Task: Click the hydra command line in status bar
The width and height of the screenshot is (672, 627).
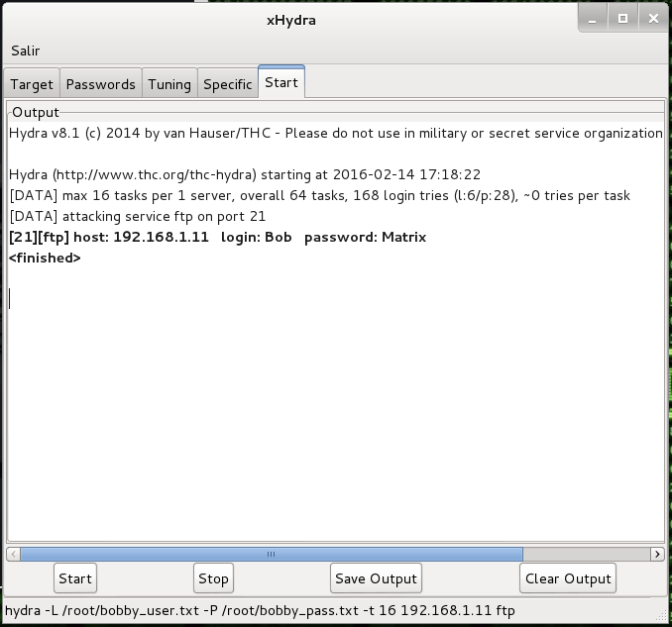Action: click(x=260, y=610)
